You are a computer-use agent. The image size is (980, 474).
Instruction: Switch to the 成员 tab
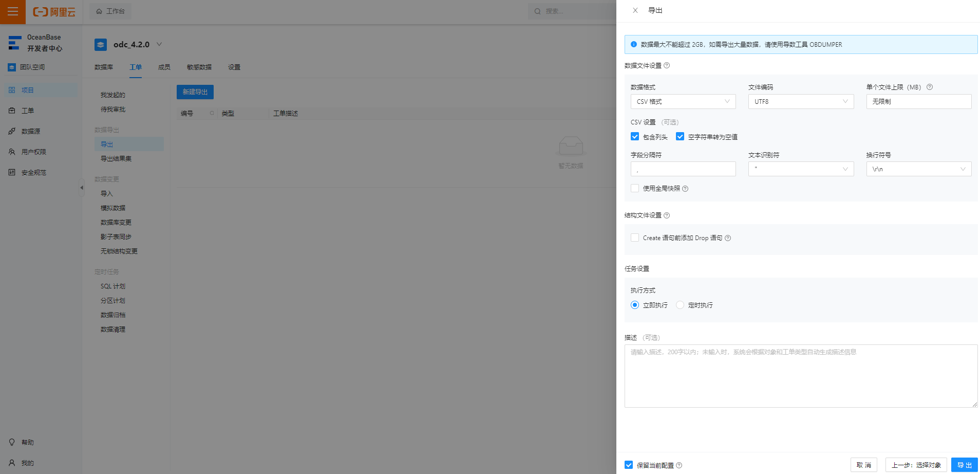click(x=164, y=67)
